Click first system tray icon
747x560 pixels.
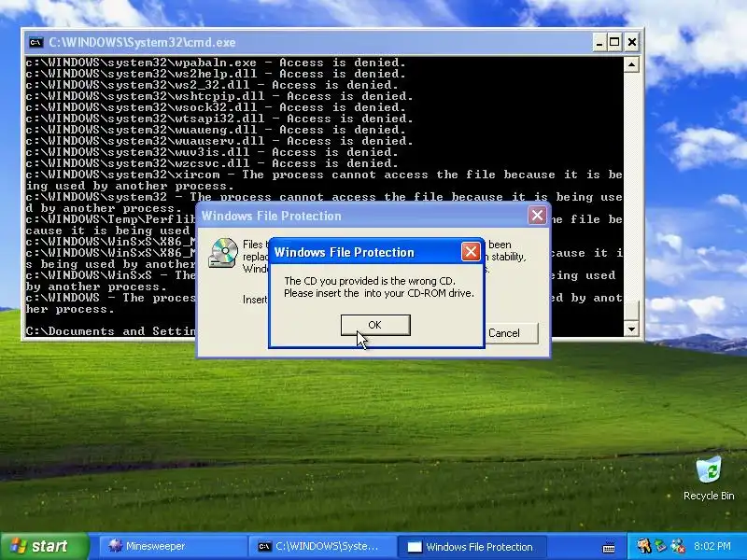pyautogui.click(x=643, y=546)
